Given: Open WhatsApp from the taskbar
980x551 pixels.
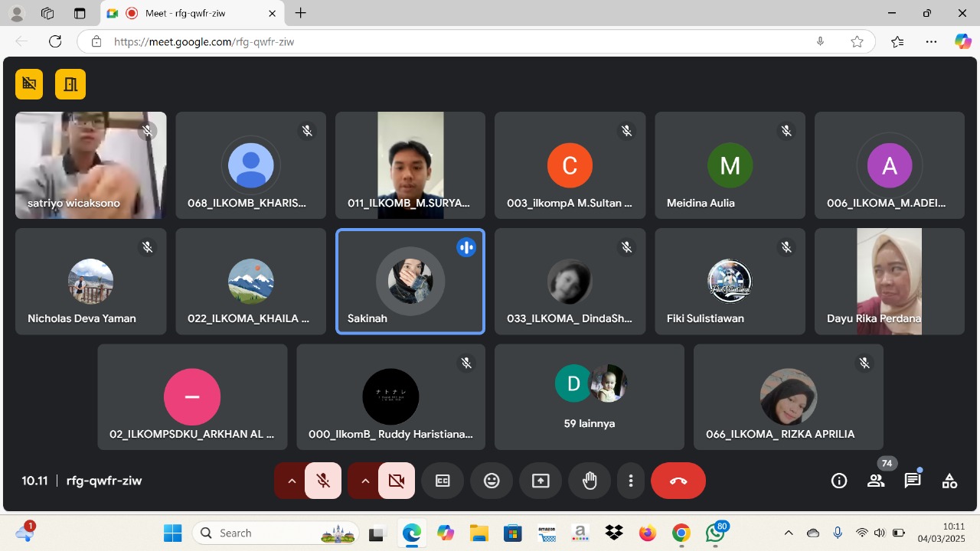Looking at the screenshot, I should [x=715, y=533].
